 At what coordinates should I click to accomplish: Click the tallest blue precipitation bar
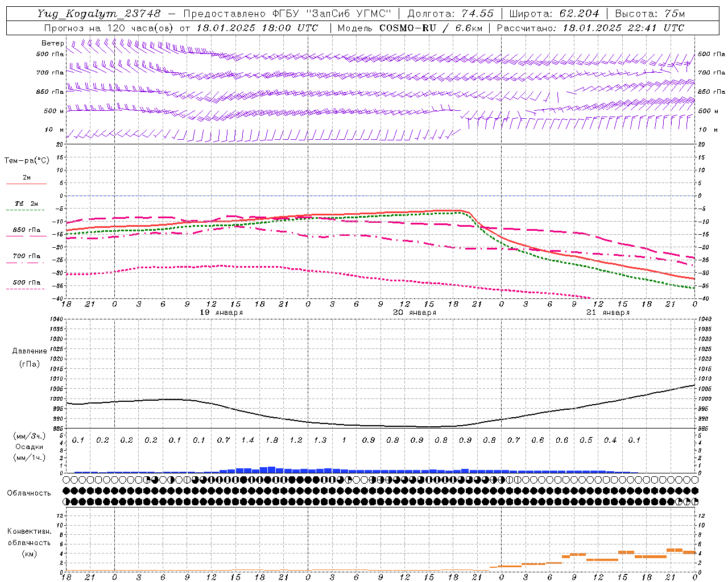(272, 470)
